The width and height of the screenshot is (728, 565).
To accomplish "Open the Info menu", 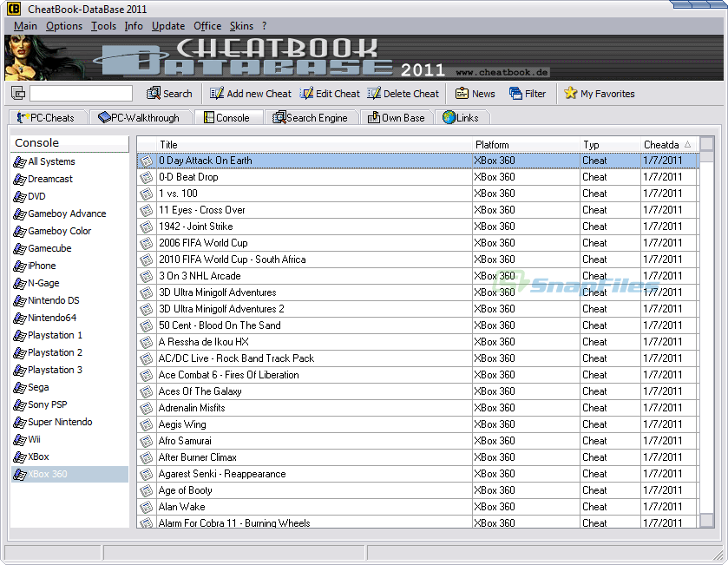I will [134, 26].
